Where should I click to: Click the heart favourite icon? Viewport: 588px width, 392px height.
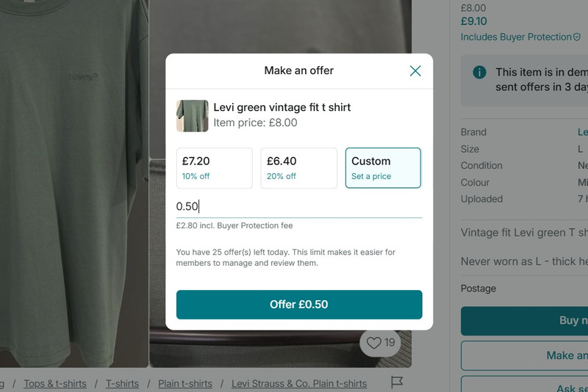374,343
